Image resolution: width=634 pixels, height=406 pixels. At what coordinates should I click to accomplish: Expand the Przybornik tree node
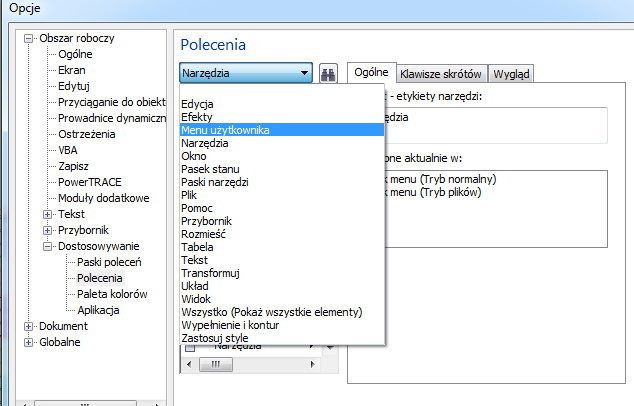click(x=47, y=230)
